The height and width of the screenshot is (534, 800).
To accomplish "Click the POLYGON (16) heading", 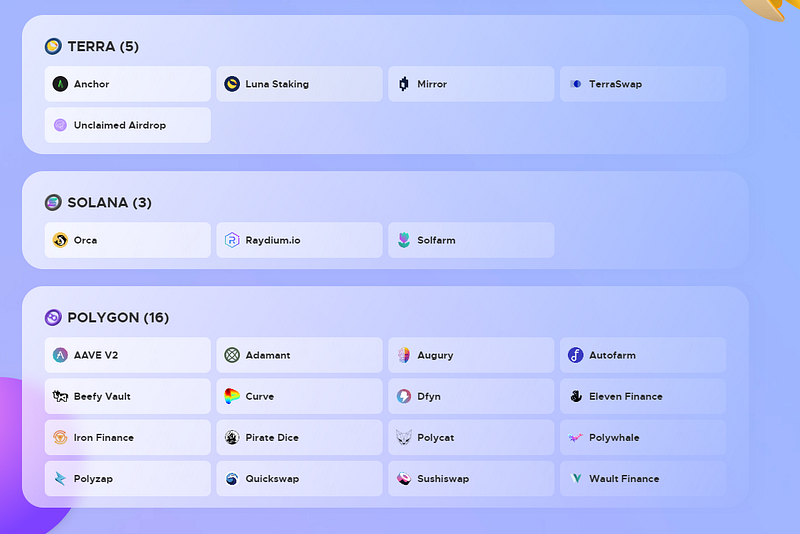I will 118,317.
